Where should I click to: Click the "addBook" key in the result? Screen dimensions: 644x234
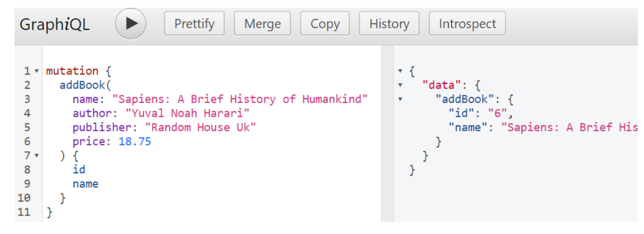pos(465,100)
